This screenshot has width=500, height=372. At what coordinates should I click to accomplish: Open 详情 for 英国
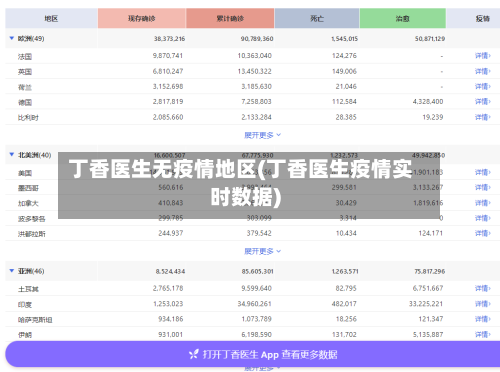pos(483,71)
